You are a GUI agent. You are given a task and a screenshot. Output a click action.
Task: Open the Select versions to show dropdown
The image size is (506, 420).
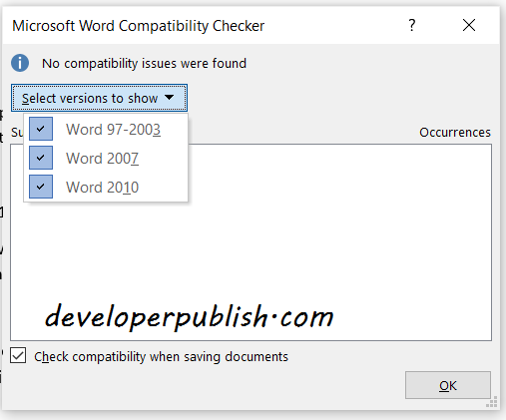99,98
